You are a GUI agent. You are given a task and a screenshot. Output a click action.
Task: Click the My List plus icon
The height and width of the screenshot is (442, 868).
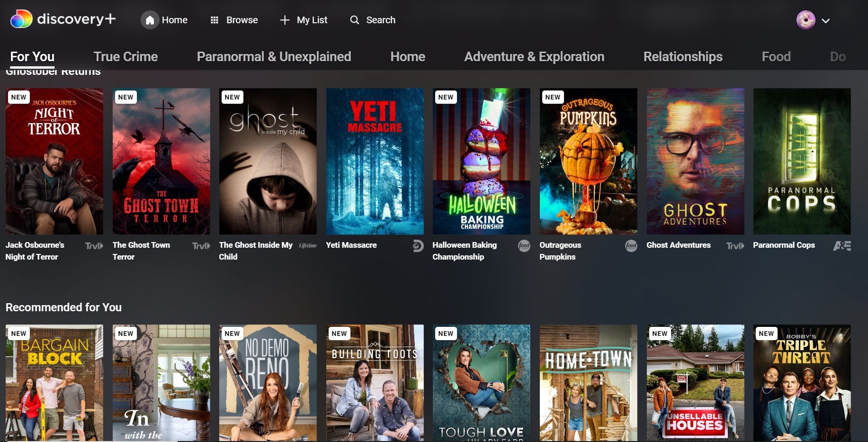(x=285, y=20)
